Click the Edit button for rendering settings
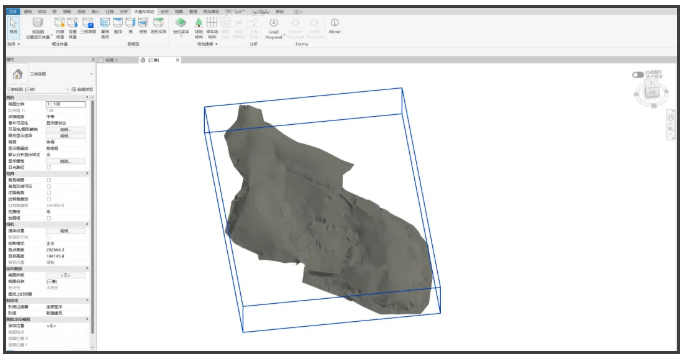 tap(66, 231)
